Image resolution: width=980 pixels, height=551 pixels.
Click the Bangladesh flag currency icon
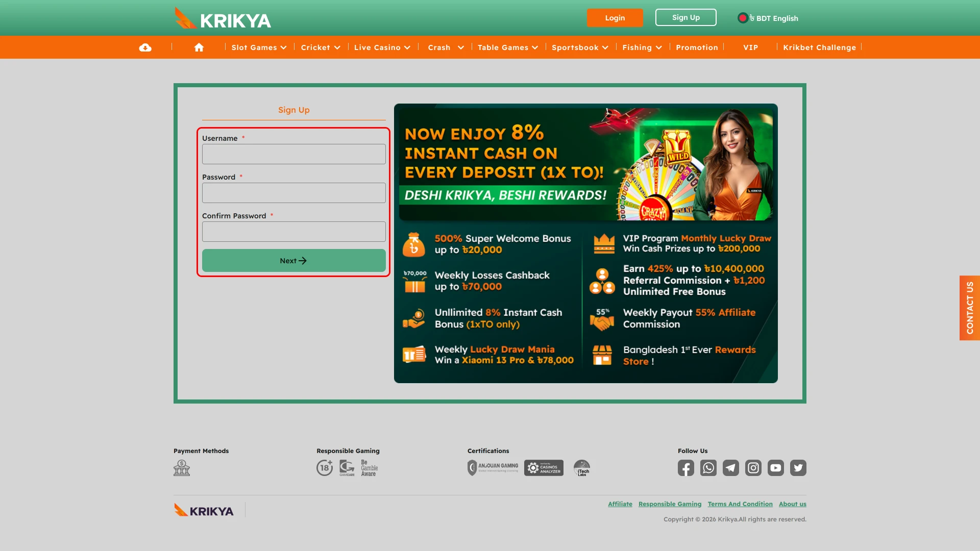[743, 18]
